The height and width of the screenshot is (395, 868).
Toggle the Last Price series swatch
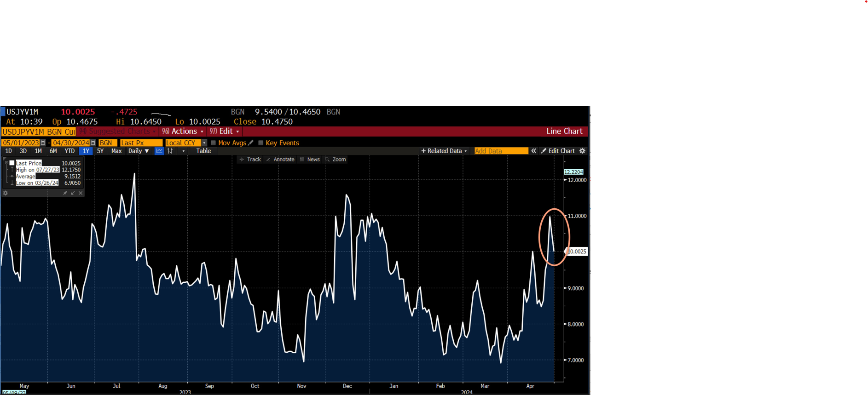12,163
